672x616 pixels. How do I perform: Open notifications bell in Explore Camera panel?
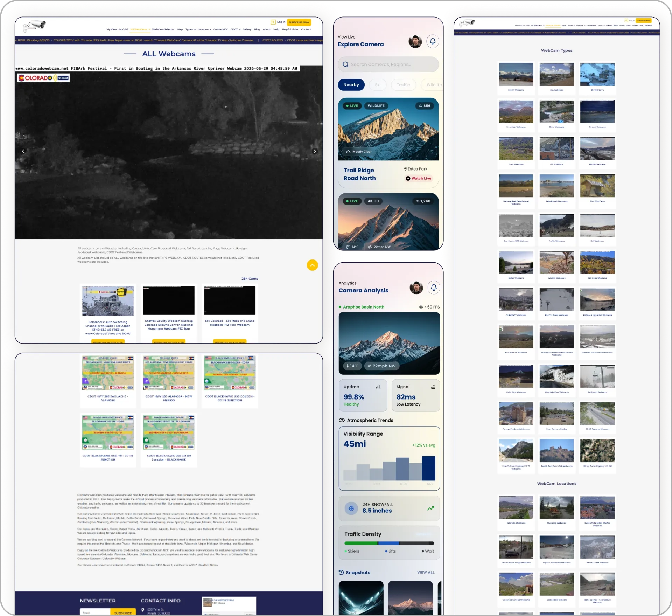click(433, 41)
